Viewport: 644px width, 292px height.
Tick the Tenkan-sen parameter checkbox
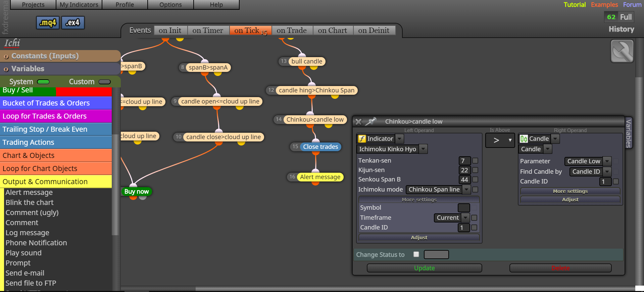click(475, 161)
